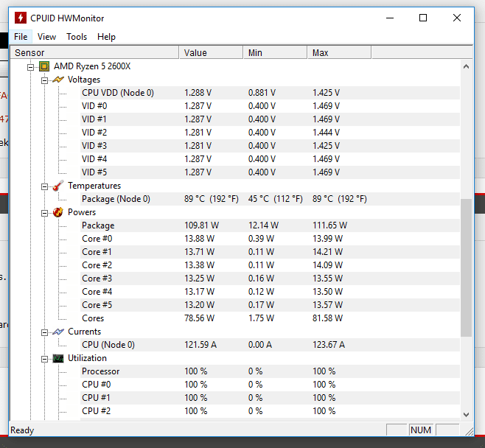
Task: Select the Package (Node 0) temperature row
Action: coord(270,199)
